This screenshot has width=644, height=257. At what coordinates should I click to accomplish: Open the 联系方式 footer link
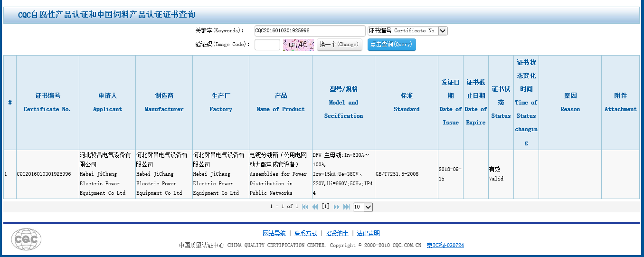coord(305,233)
